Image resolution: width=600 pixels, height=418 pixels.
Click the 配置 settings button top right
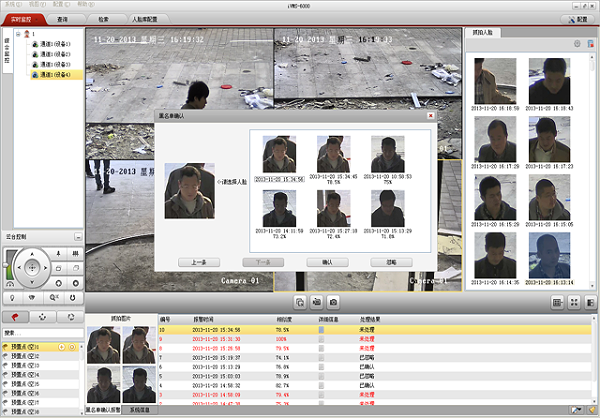(581, 19)
